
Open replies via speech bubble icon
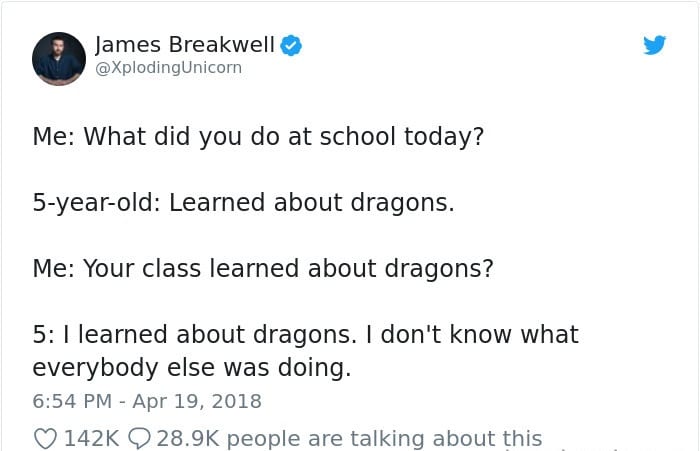coord(139,438)
